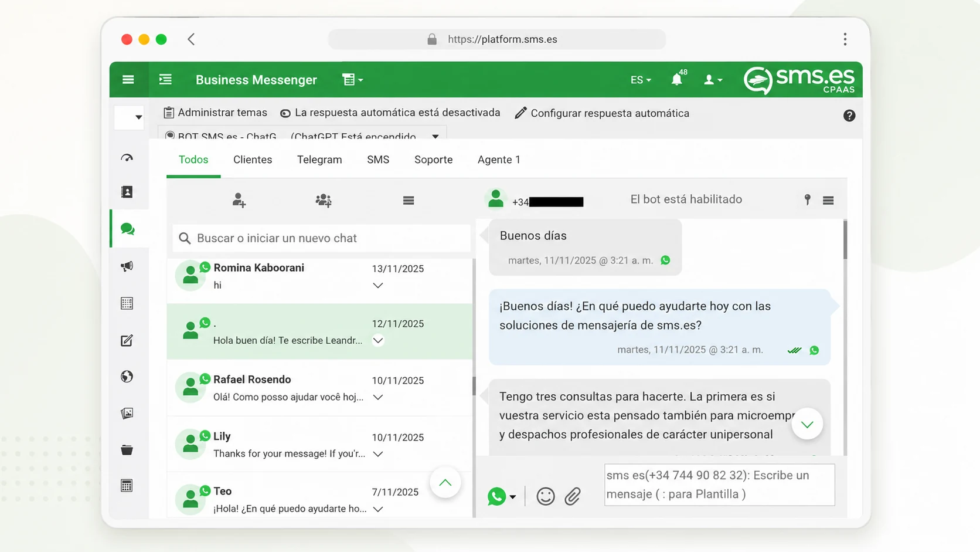Click the contact avatar in conversation header

pyautogui.click(x=496, y=199)
